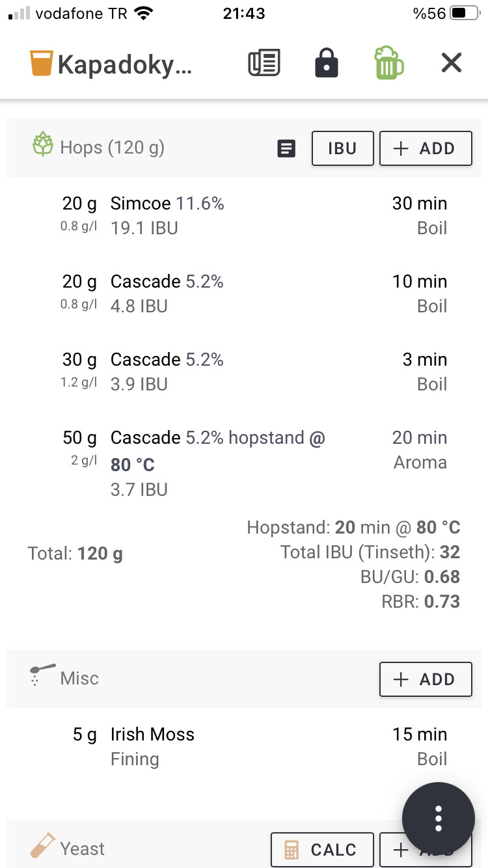Tap the Yeast test tube icon

pyautogui.click(x=42, y=846)
